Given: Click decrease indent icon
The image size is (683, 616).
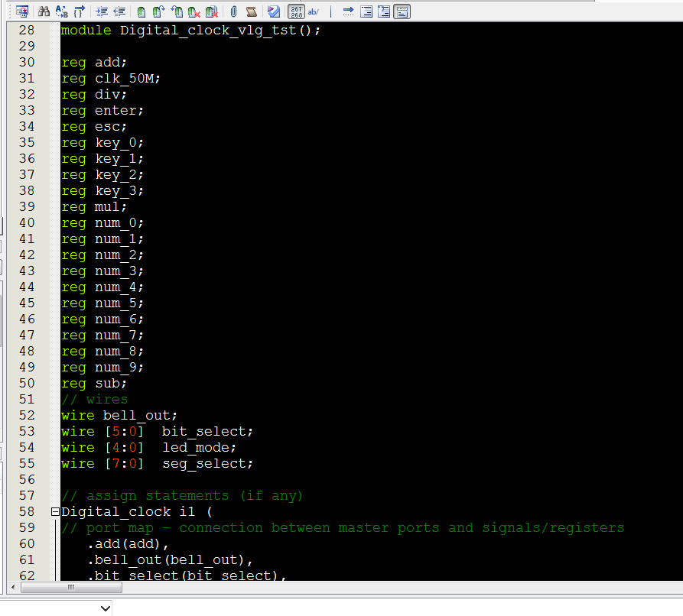Looking at the screenshot, I should click(x=119, y=11).
